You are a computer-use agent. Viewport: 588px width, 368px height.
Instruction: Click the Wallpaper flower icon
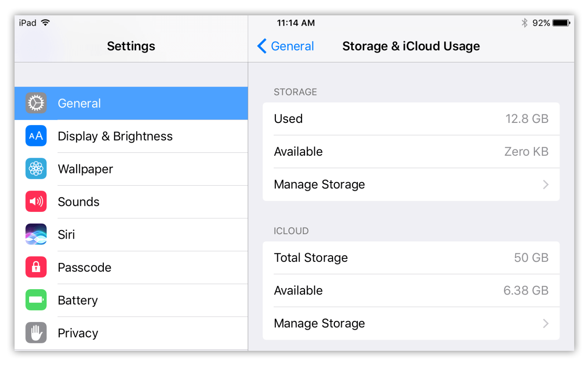coord(36,169)
